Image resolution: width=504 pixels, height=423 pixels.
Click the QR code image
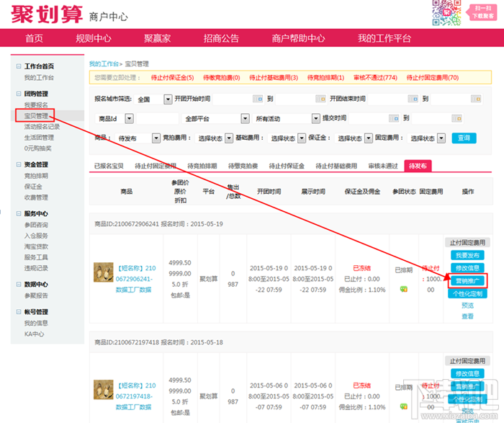point(446,13)
